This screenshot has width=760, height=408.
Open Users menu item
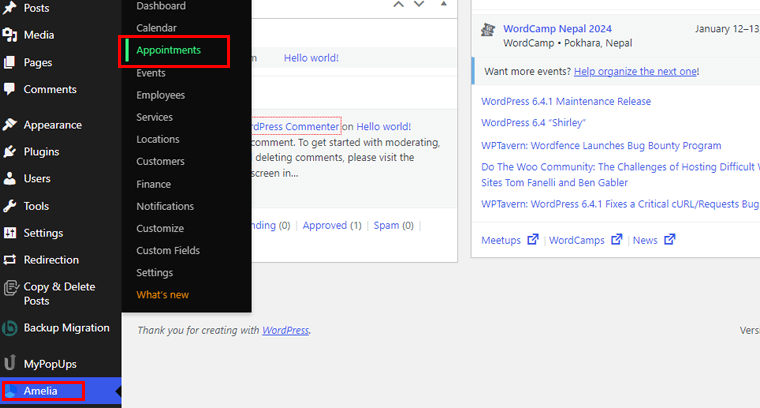(37, 178)
